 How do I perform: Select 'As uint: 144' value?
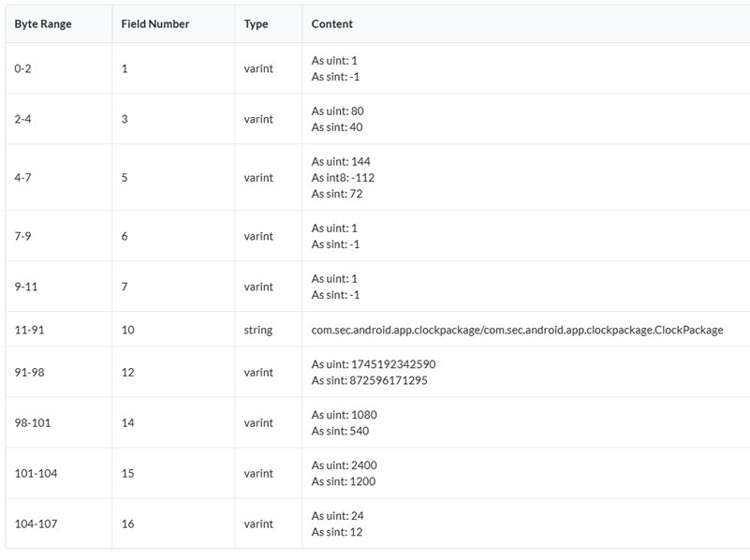(x=341, y=161)
